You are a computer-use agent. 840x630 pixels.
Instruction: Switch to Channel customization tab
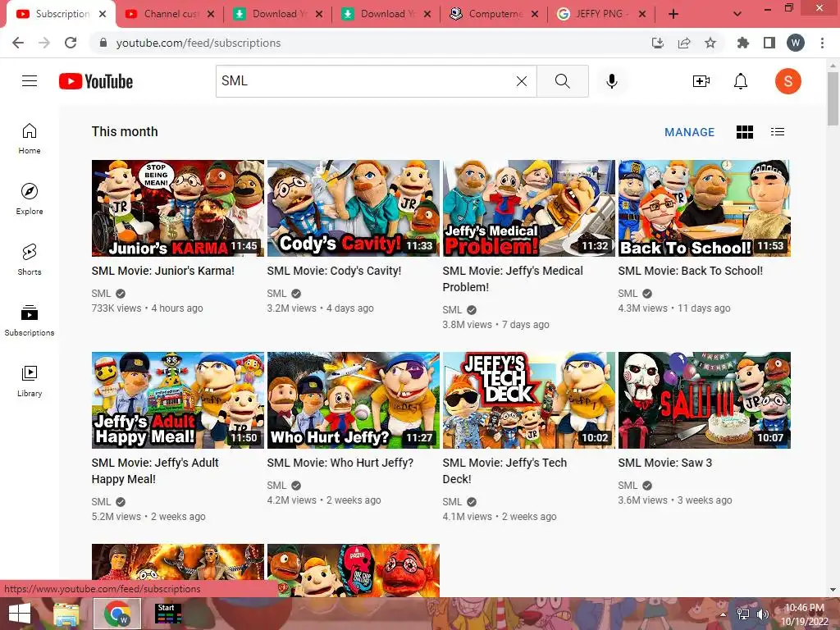click(171, 14)
